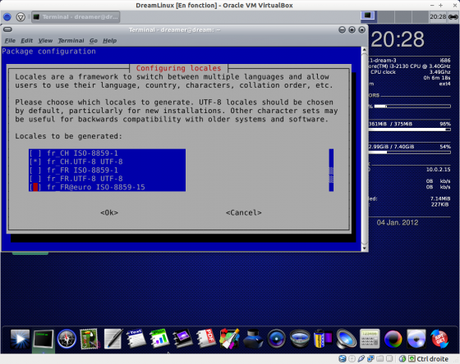460x364 pixels.
Task: Click the VirtualBox network status icon
Action: [x=370, y=359]
